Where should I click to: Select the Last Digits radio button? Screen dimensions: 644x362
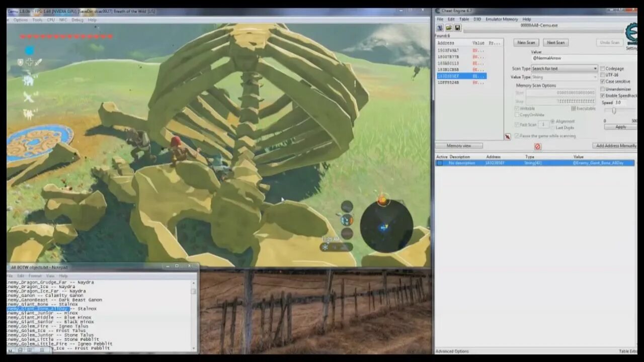coord(553,128)
